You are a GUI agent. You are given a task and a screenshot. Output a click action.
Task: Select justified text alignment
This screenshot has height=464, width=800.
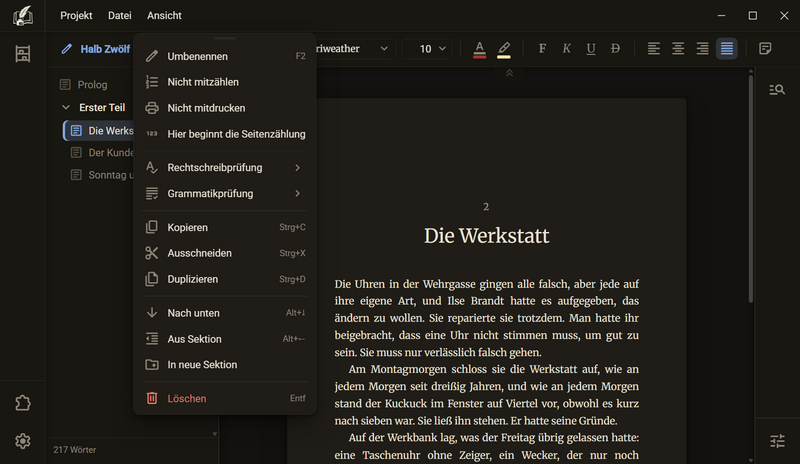pos(727,48)
